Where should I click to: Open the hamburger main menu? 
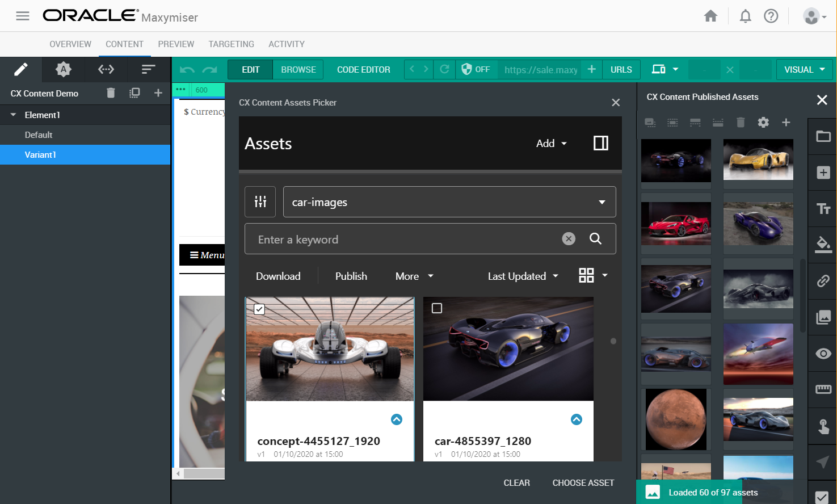coord(23,16)
